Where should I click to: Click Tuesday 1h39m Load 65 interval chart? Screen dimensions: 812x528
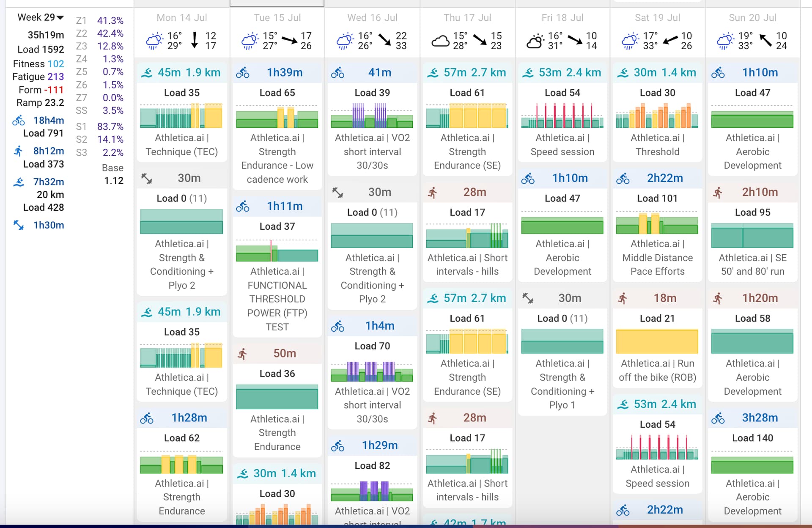[277, 116]
